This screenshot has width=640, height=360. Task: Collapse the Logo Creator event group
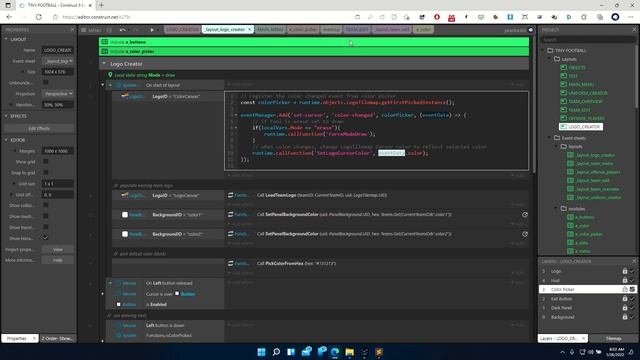coord(104,64)
